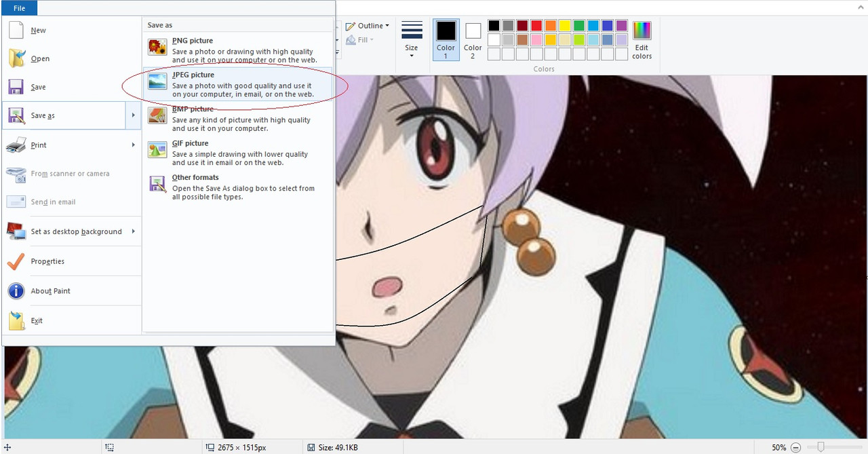
Task: Open Properties with the checkmark icon
Action: click(x=71, y=261)
